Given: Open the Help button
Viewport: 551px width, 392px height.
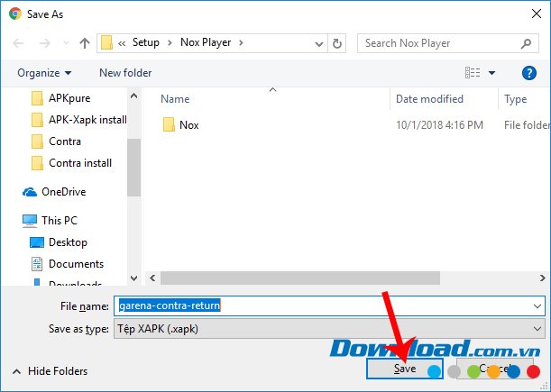Looking at the screenshot, I should [528, 73].
